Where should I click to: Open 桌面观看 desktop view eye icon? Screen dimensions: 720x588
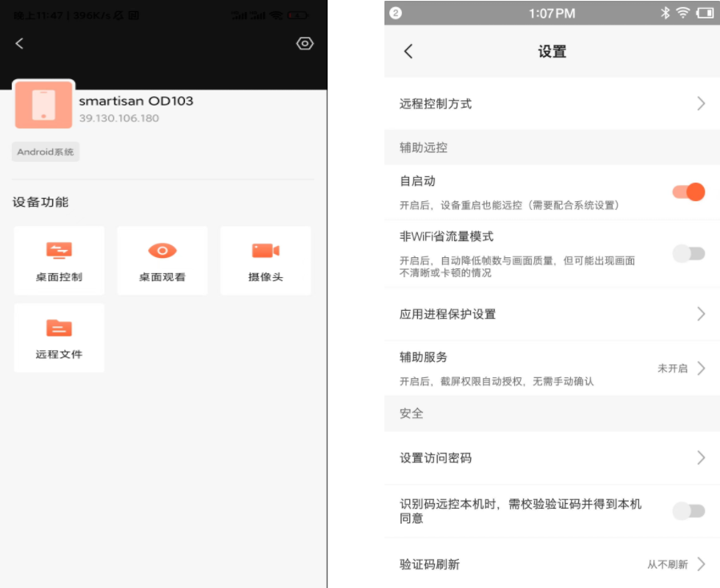(x=163, y=252)
